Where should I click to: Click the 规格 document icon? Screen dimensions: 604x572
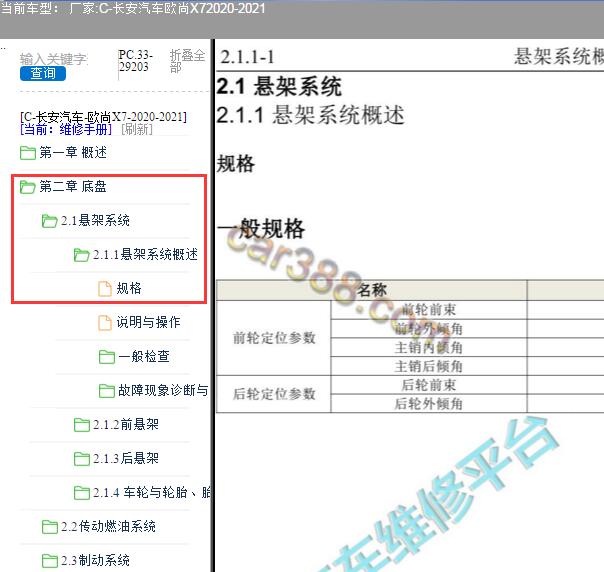pos(105,289)
